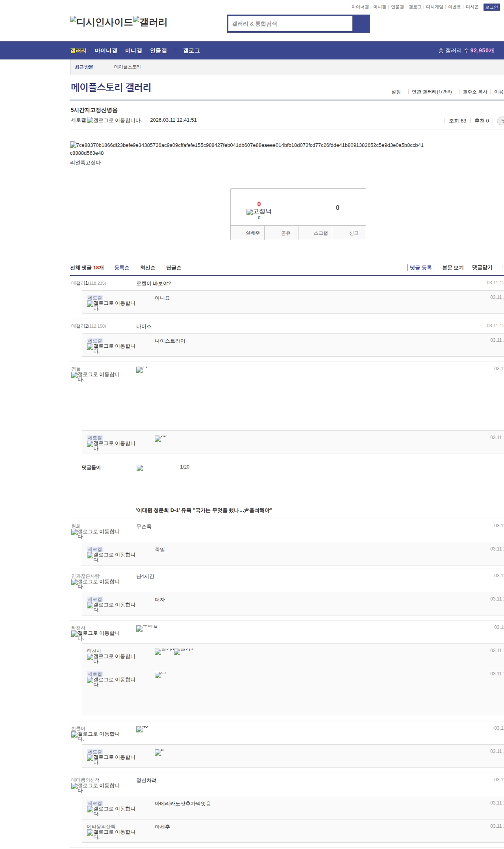
Task: Open 갤로그 in the blue navigation bar
Action: point(191,51)
